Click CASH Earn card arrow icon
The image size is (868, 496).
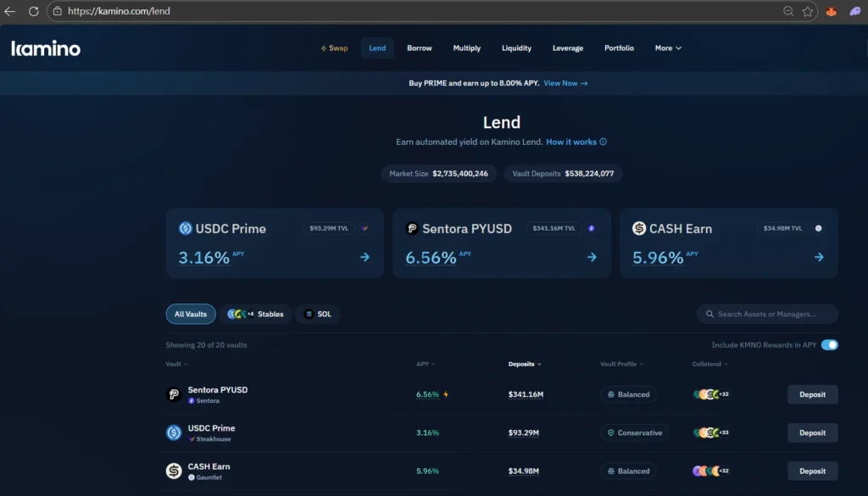[819, 257]
